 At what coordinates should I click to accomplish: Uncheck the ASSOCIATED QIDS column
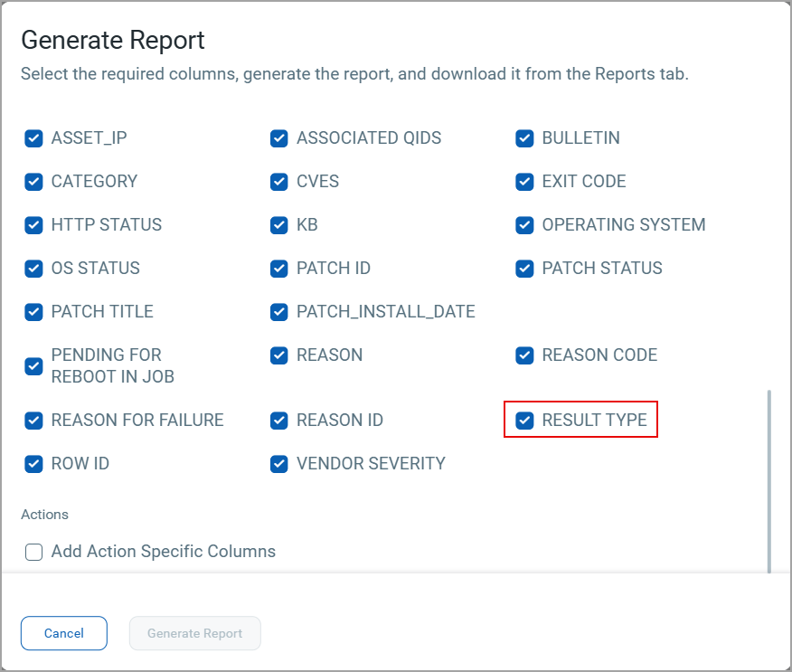279,138
